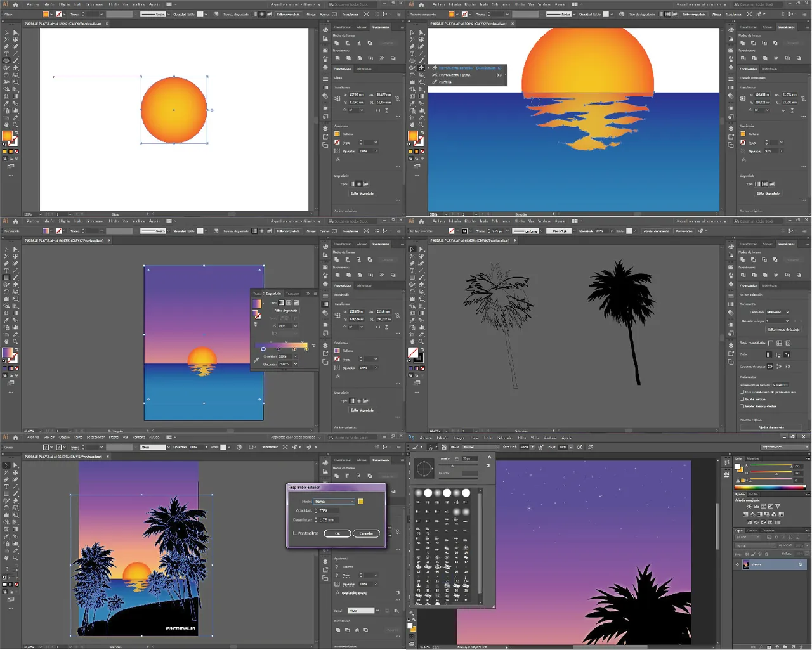Toggle layer visibility eye in Photoshop layers panel
The height and width of the screenshot is (650, 812).
click(738, 564)
